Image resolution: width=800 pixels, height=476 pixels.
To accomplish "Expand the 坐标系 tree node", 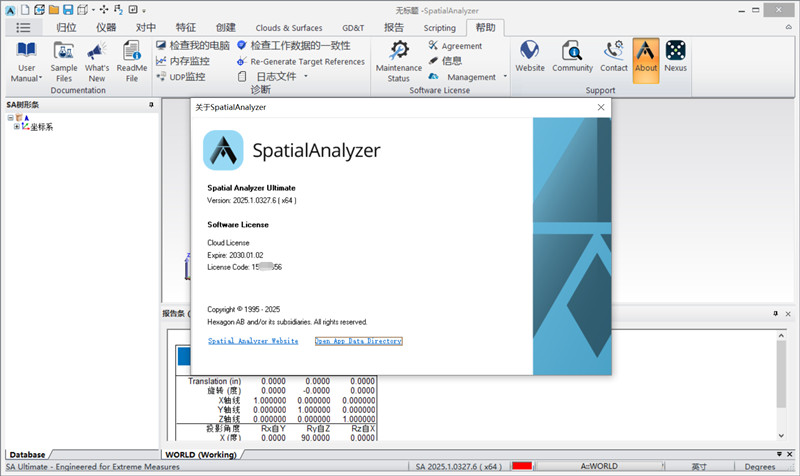I will point(17,127).
